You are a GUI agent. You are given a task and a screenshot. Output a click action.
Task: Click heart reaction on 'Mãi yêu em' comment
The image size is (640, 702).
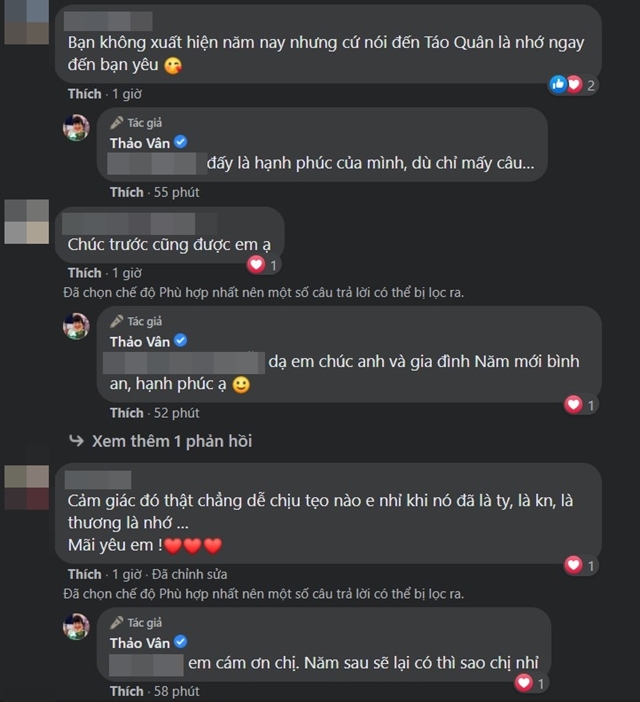pos(574,565)
